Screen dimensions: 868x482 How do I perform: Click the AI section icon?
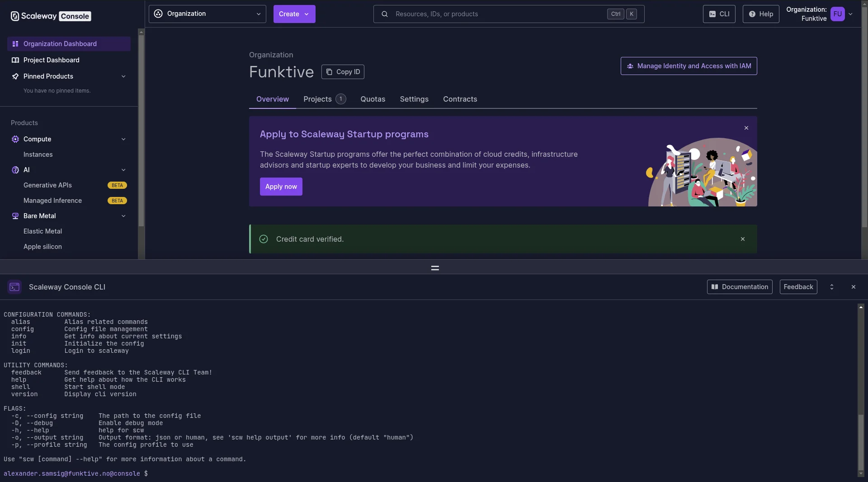tap(15, 170)
